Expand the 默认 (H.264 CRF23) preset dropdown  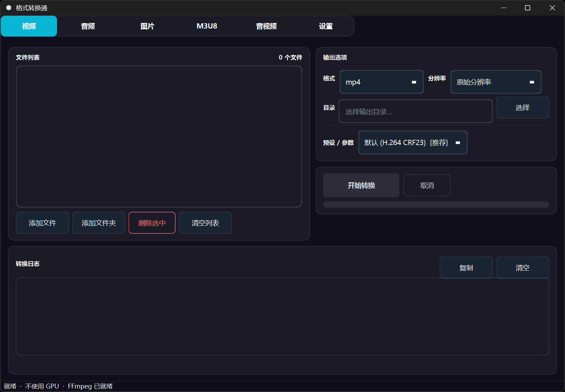click(413, 143)
